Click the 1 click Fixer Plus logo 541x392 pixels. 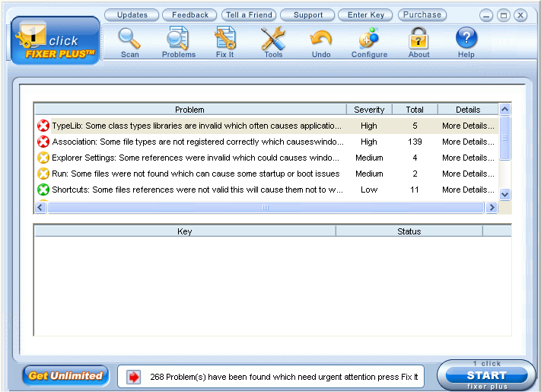pyautogui.click(x=56, y=40)
